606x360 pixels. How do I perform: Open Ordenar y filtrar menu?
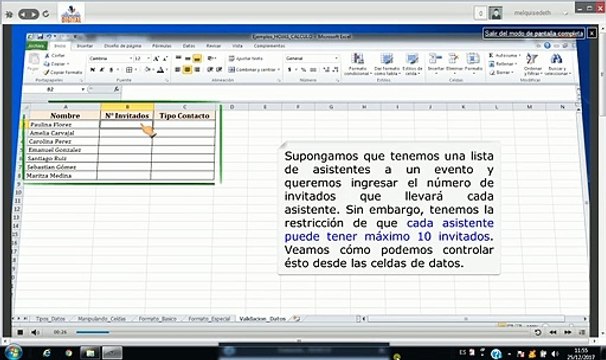(x=533, y=64)
